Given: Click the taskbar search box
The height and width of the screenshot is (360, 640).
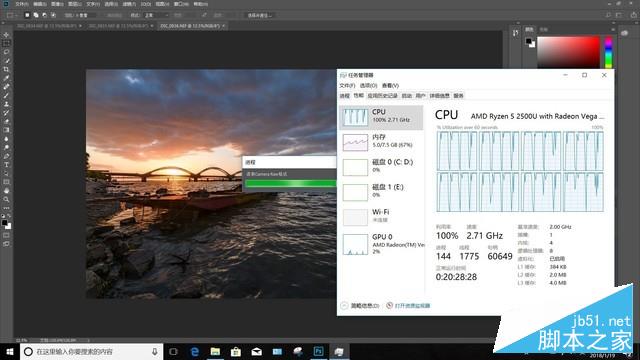Looking at the screenshot, I should 91,351.
